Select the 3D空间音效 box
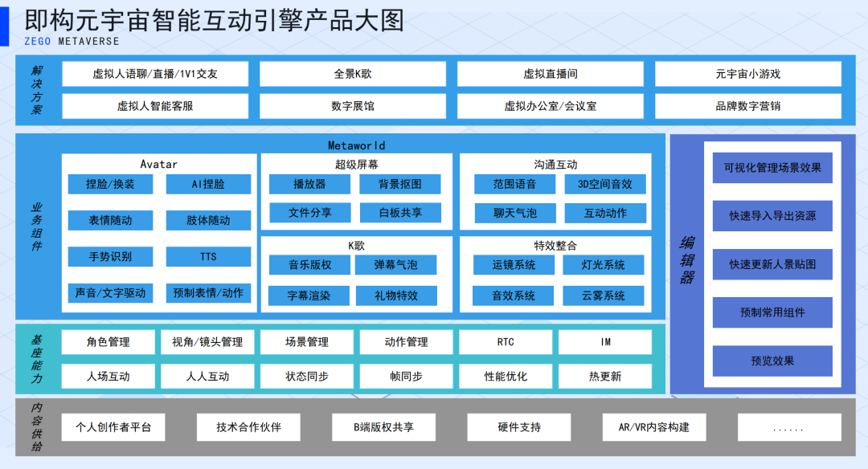868x469 pixels. pyautogui.click(x=604, y=184)
